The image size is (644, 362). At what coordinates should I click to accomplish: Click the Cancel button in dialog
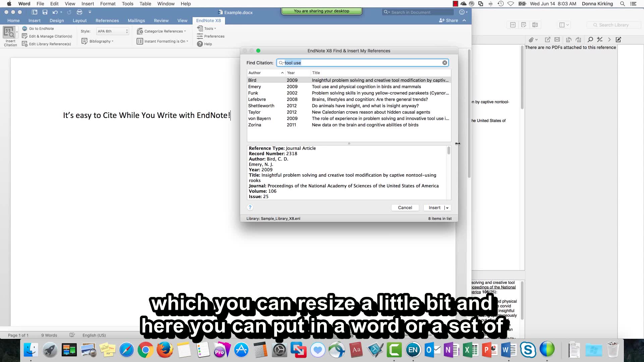405,208
